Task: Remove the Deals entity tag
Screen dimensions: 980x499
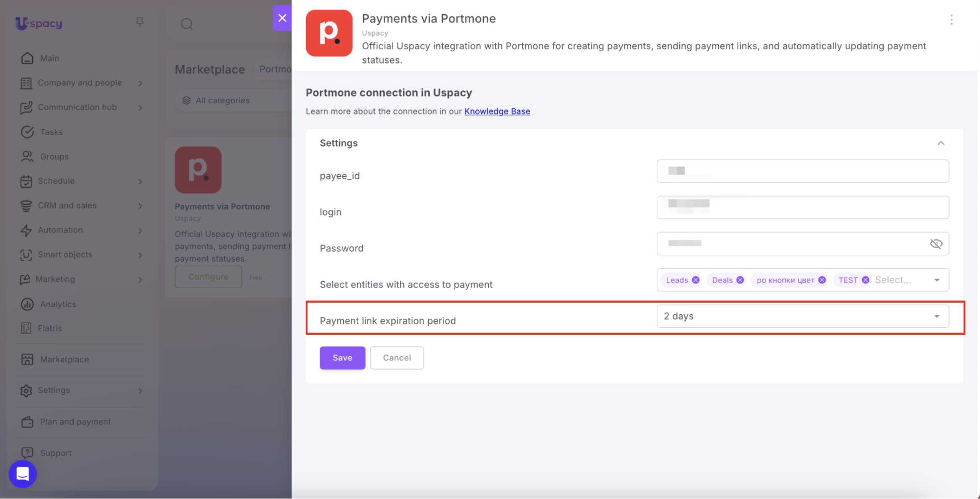Action: point(740,280)
